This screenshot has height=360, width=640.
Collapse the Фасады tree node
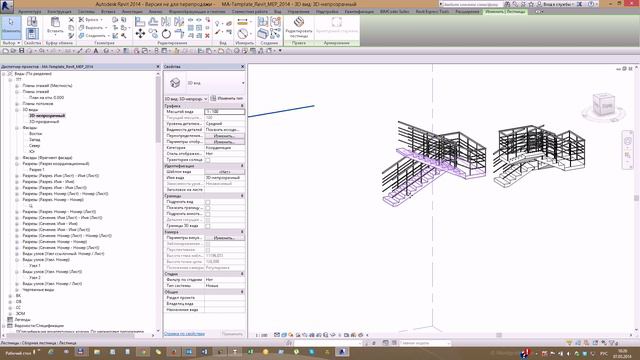click(x=17, y=128)
